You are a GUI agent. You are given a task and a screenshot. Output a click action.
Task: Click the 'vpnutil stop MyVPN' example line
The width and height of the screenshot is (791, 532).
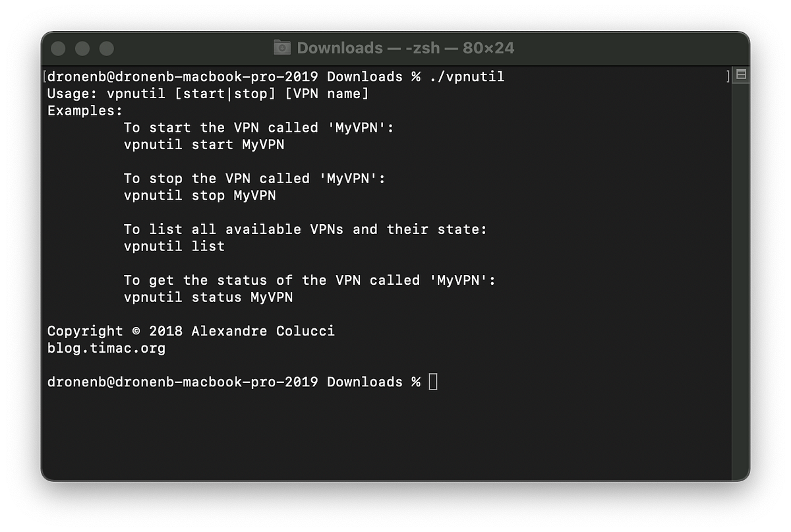(200, 195)
